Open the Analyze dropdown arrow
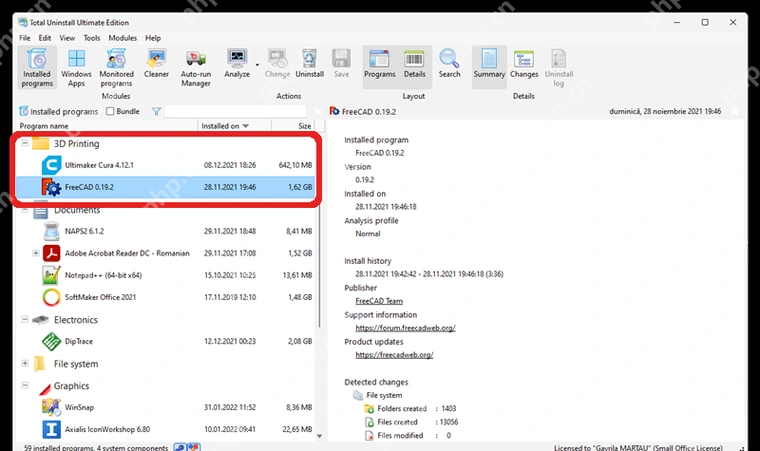This screenshot has width=760, height=451. point(257,64)
